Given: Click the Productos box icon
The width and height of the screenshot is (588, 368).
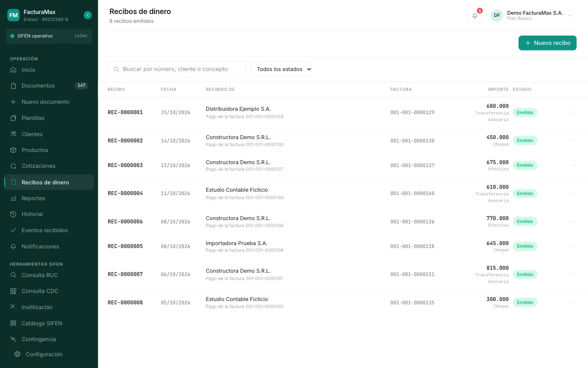Looking at the screenshot, I should 13,150.
